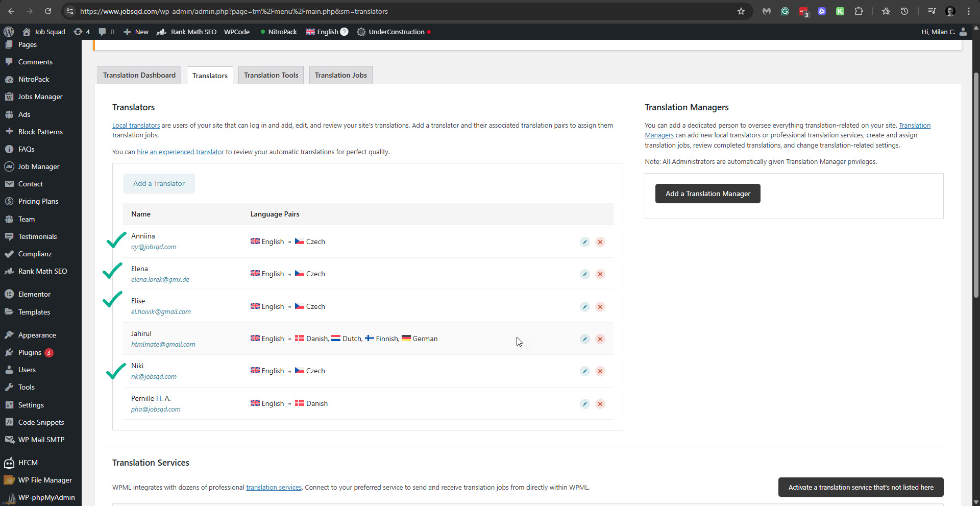Edit translator Elise's language pairs
Image resolution: width=980 pixels, height=506 pixels.
pos(585,307)
